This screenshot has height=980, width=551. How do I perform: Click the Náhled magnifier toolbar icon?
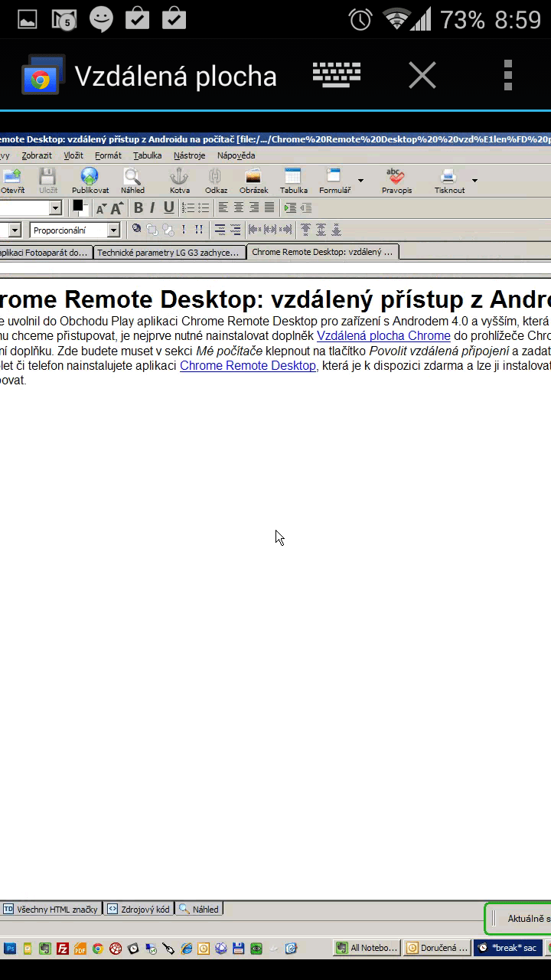click(132, 181)
